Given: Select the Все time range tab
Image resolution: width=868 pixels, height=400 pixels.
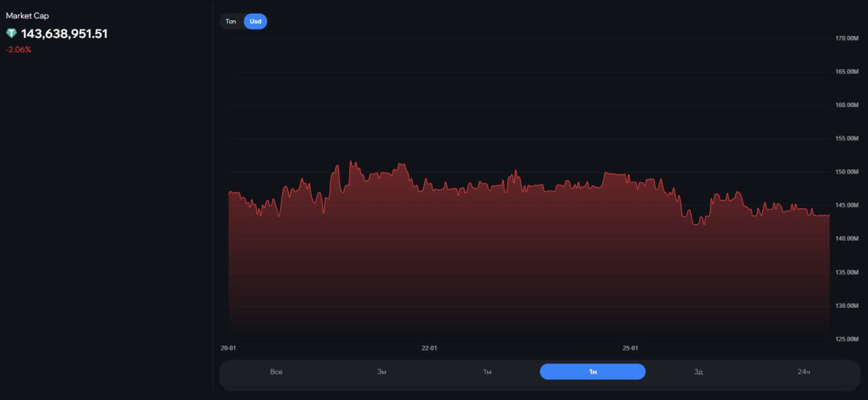Looking at the screenshot, I should 276,372.
